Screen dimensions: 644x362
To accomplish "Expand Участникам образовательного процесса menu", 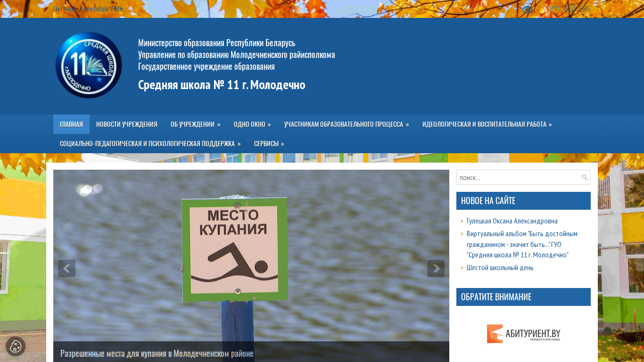I will tap(347, 124).
